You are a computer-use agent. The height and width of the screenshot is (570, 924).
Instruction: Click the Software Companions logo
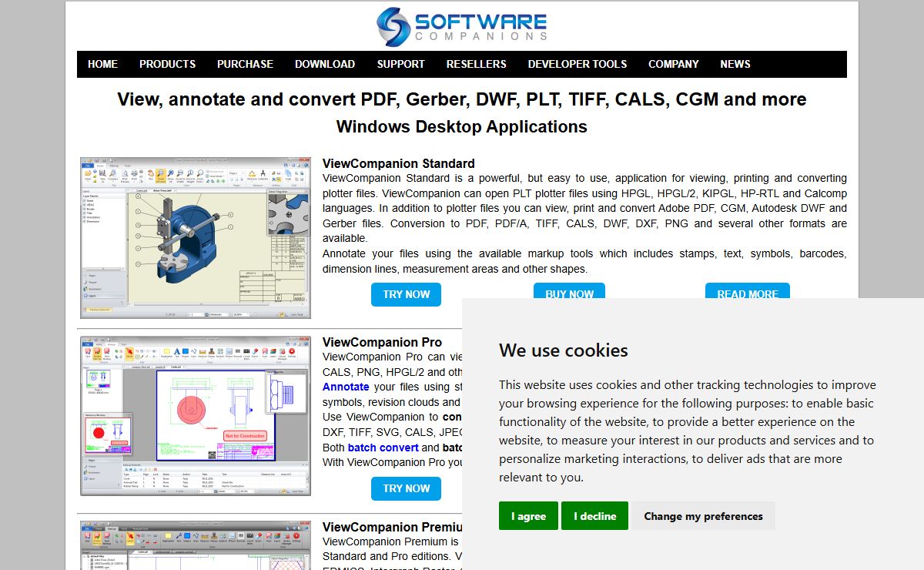pyautogui.click(x=462, y=26)
